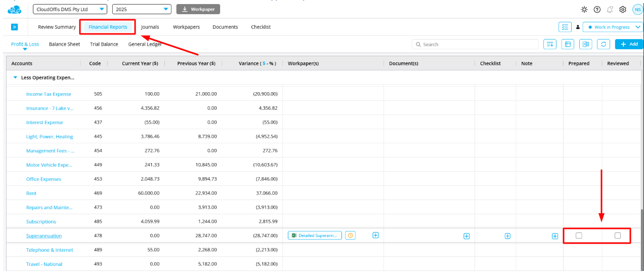Click the blue Add button

point(629,45)
